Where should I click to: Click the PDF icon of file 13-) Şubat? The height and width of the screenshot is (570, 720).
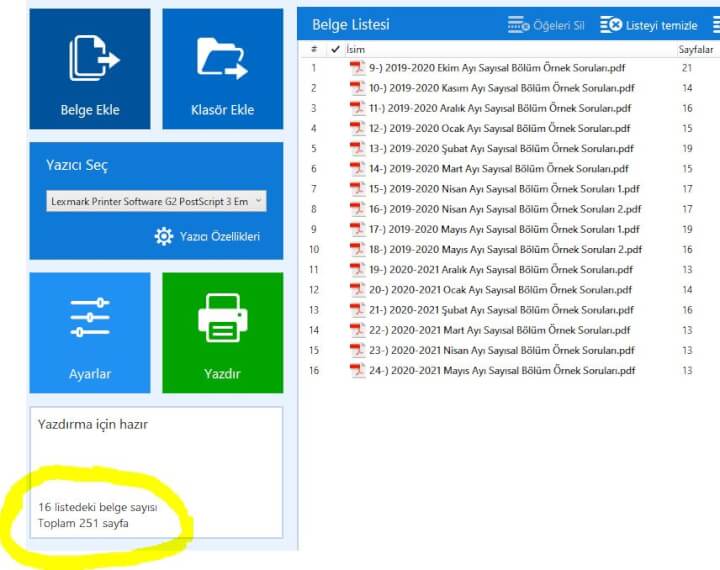coord(357,148)
